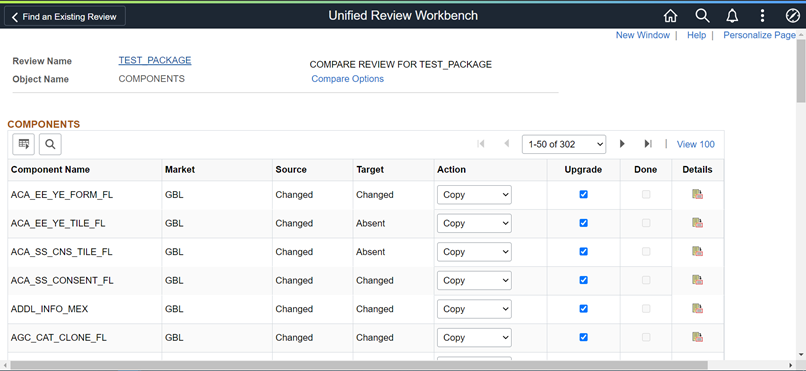
Task: Click Done checkbox for ACA_EE_YE_FORM_FL
Action: tap(646, 194)
